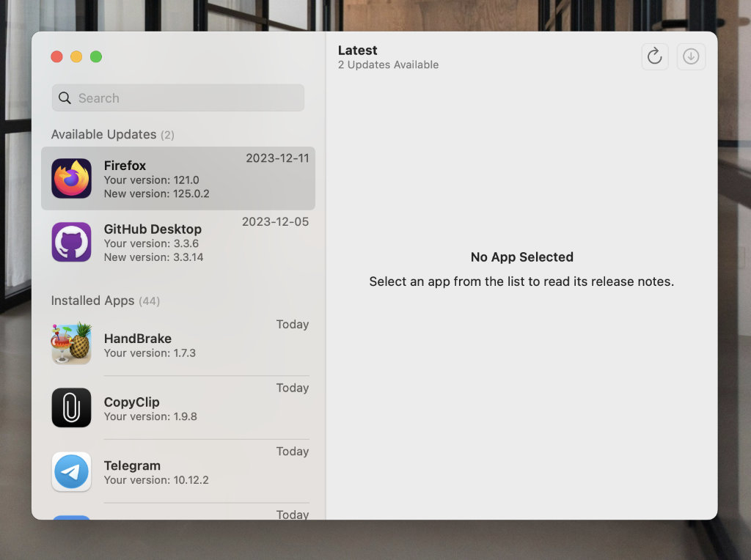Click Firefox Your version: 121.0
This screenshot has width=751, height=560.
pyautogui.click(x=151, y=180)
